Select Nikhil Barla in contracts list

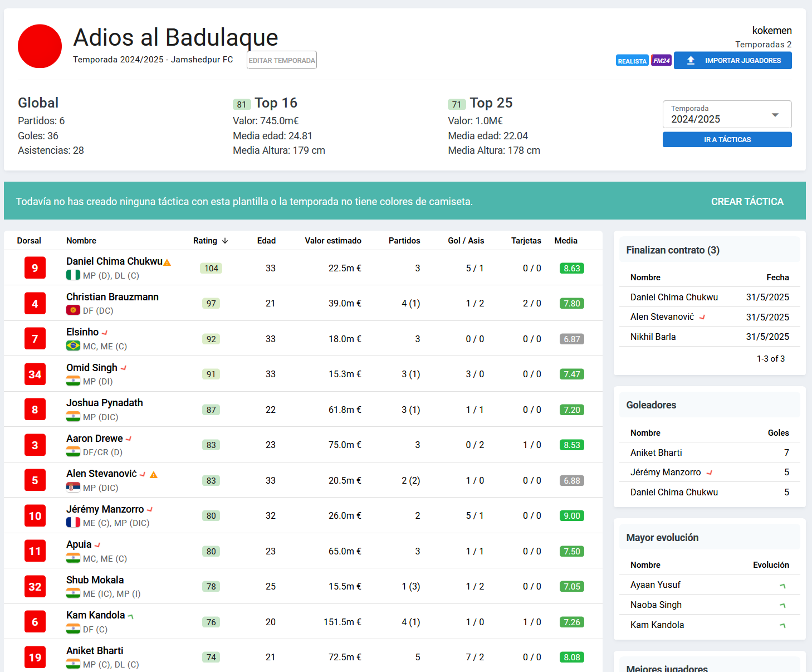(x=653, y=337)
